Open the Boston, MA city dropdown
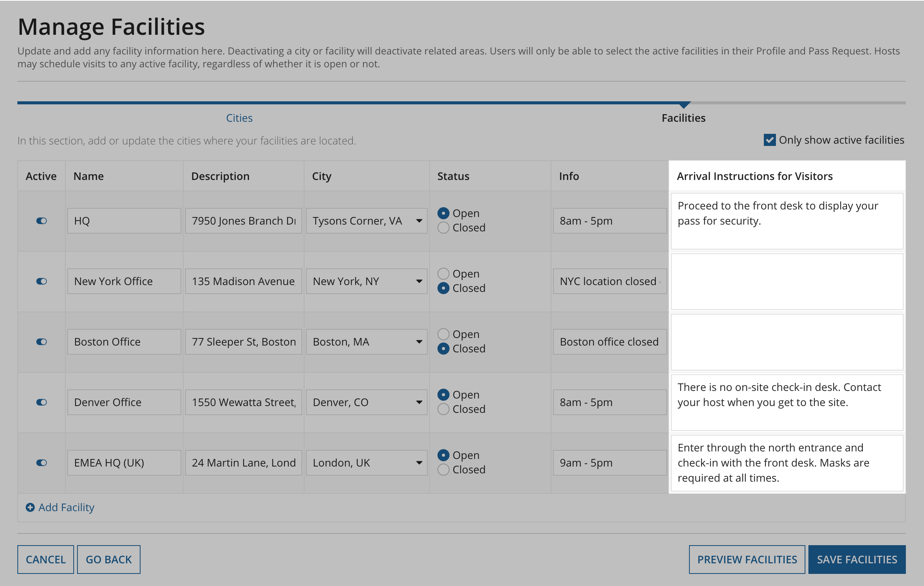924x586 pixels. pos(366,342)
